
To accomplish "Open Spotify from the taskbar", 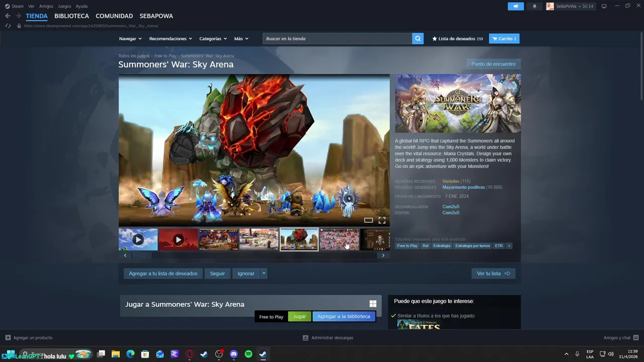I will pos(248,354).
